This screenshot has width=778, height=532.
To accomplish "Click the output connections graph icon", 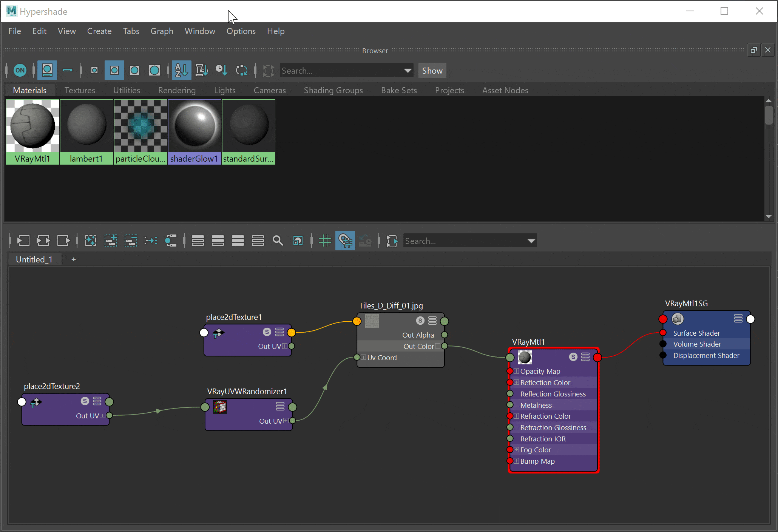I will [x=63, y=241].
